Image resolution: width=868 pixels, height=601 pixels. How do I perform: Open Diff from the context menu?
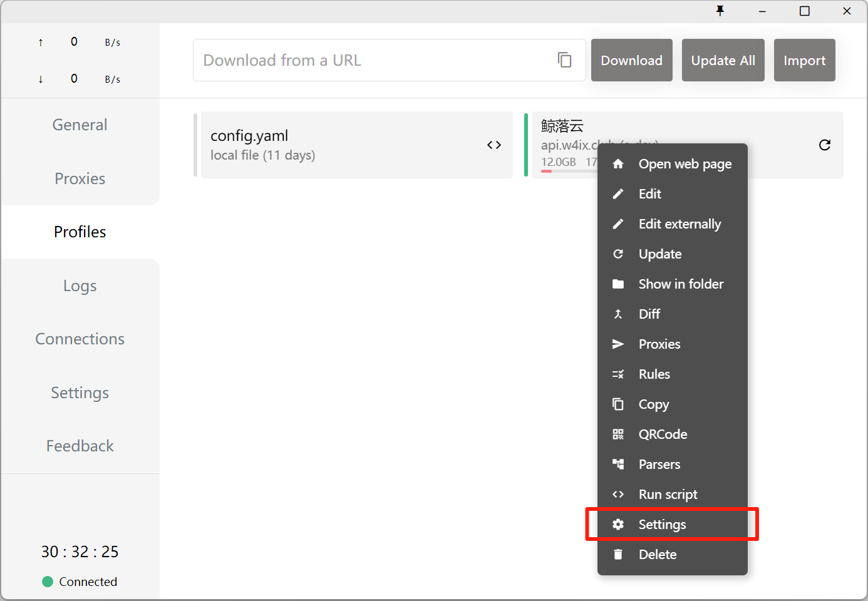pyautogui.click(x=649, y=314)
